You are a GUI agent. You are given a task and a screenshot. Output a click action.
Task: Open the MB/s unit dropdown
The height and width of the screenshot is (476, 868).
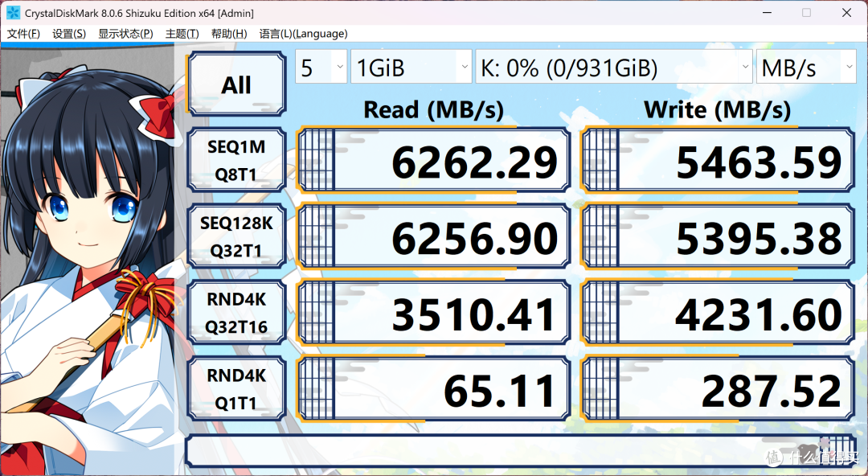806,67
